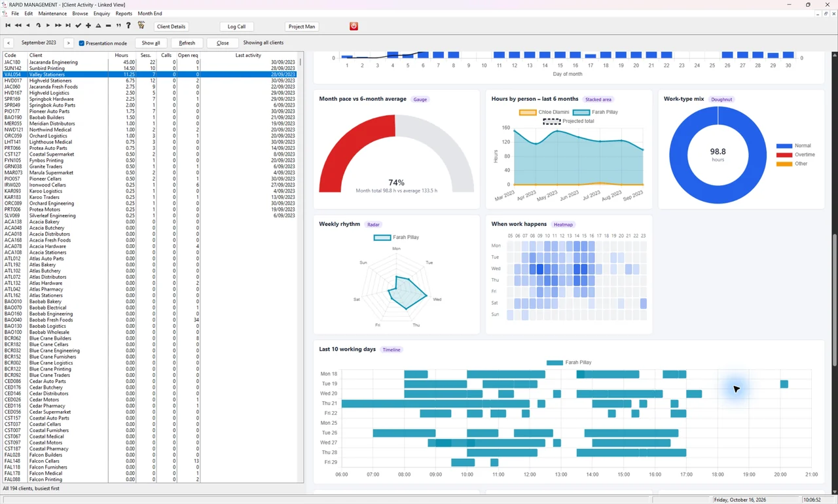Jump to the last record icon

(68, 26)
